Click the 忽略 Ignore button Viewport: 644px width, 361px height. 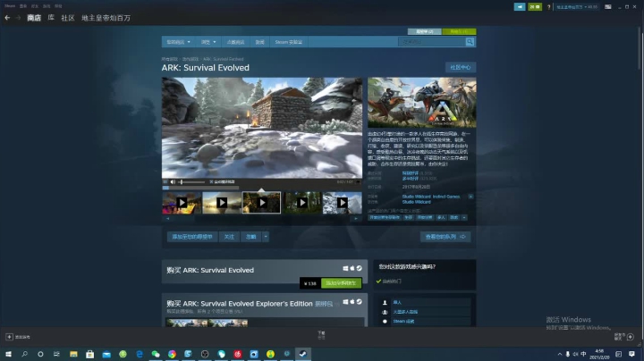pyautogui.click(x=250, y=237)
